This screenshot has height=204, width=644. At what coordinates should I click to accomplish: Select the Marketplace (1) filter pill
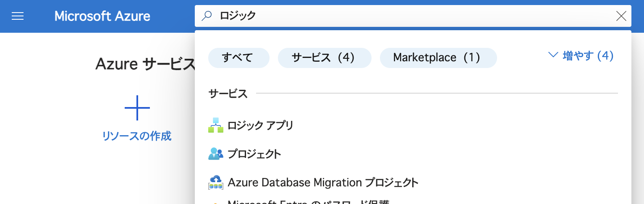(438, 58)
